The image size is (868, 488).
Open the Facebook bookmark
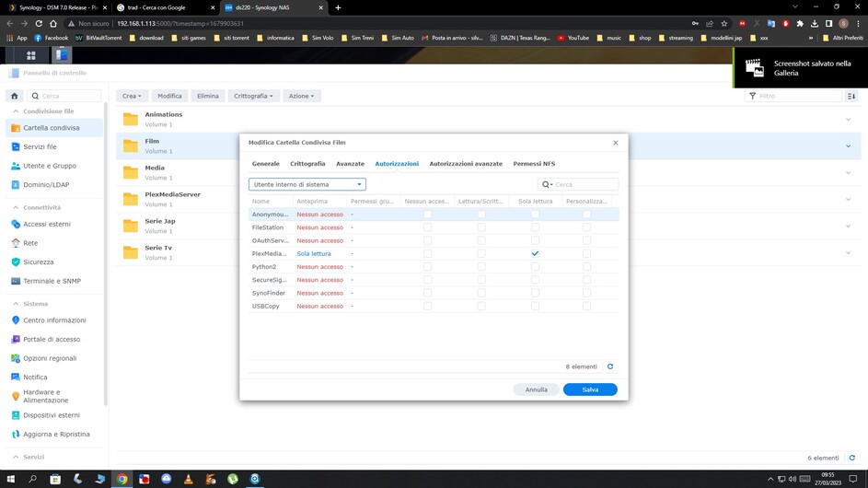tap(51, 39)
